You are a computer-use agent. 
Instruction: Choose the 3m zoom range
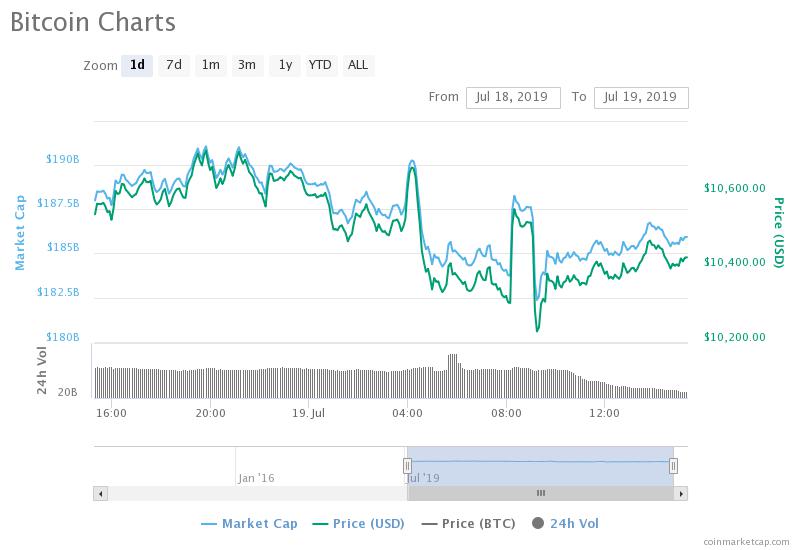246,66
